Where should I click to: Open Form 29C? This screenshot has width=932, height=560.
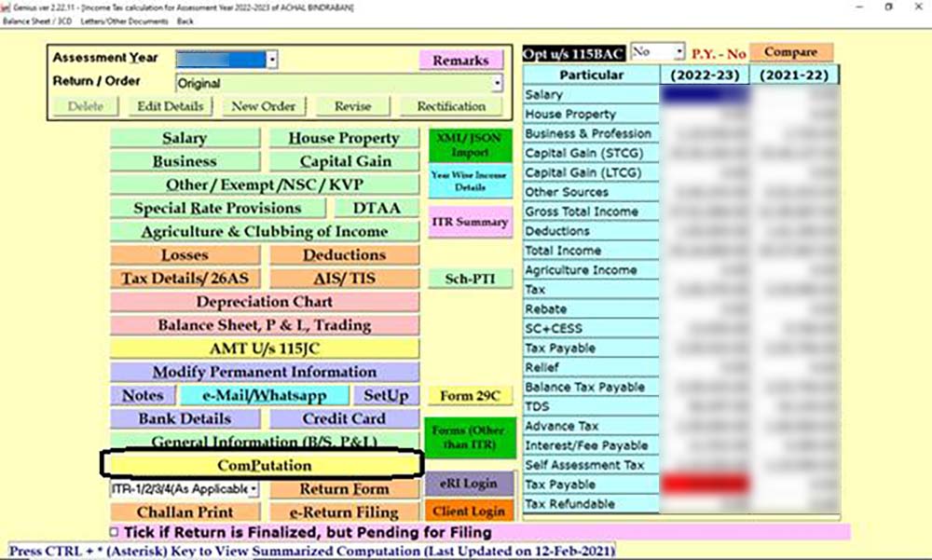click(x=470, y=395)
